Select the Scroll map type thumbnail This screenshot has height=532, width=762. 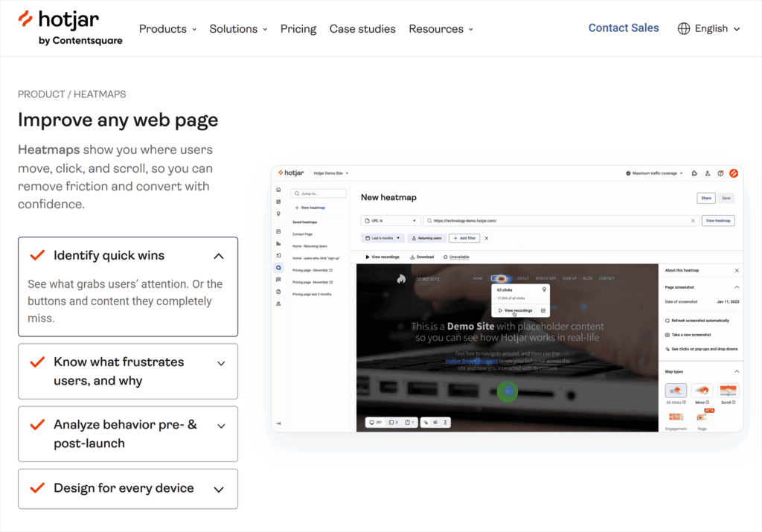(x=728, y=391)
